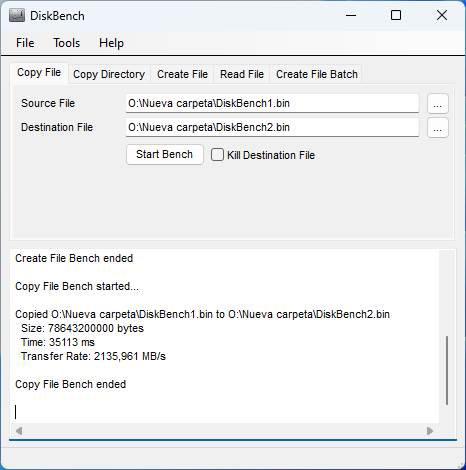
Task: Click the 'Time: 35113 ms' line
Action: tap(58, 342)
